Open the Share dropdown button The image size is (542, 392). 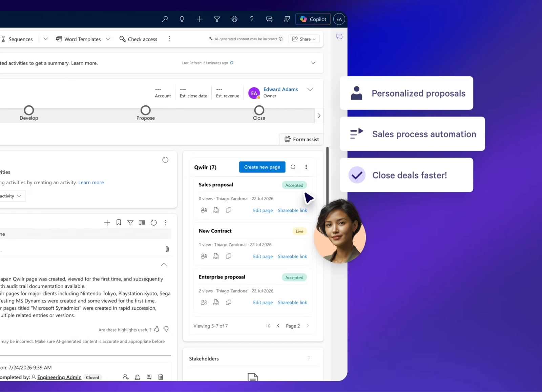(x=304, y=39)
